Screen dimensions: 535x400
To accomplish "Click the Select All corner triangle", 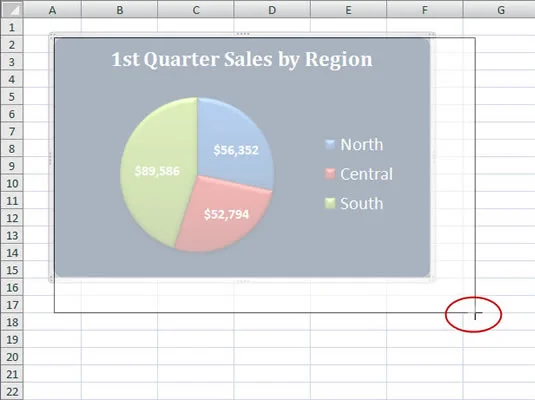I will (12, 10).
